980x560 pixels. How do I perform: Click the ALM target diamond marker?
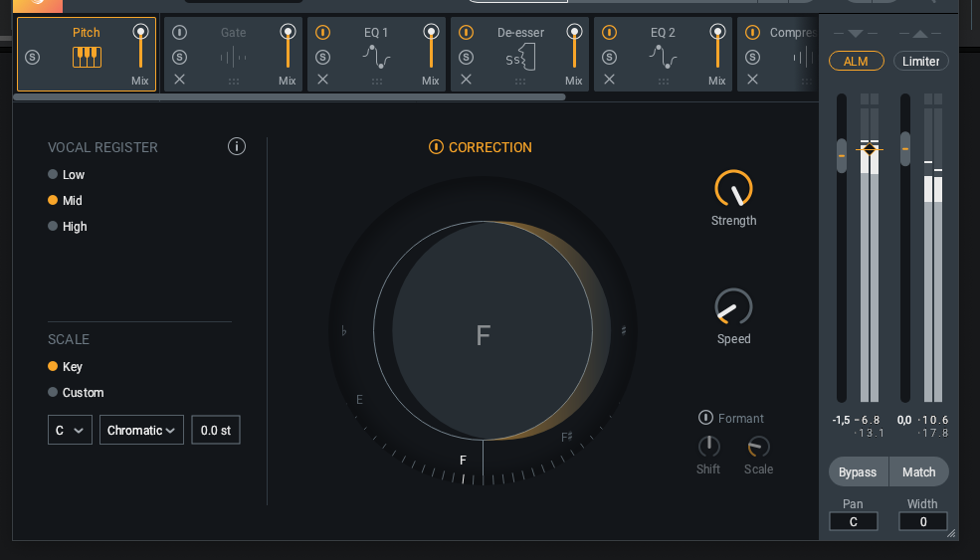pyautogui.click(x=870, y=149)
